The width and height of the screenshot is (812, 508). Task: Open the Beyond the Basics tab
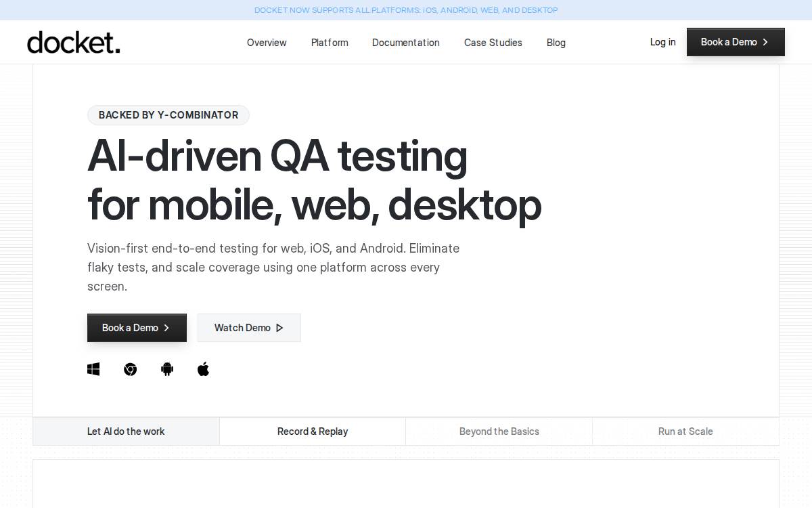point(499,431)
